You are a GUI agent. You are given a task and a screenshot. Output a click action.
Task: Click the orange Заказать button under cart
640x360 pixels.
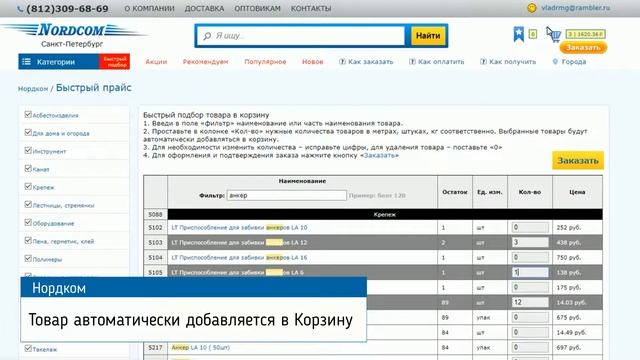[x=583, y=47]
